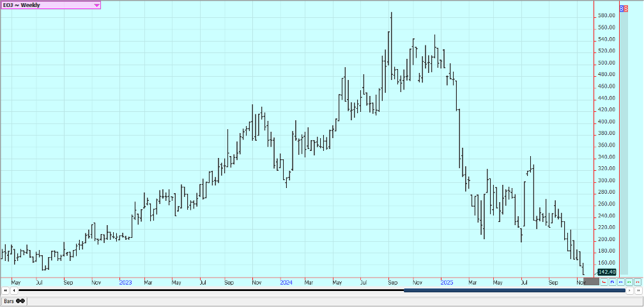Viewport: 644px width, 307px height.
Task: Open the EOJ Weekly symbol dropdown
Action: (x=45, y=4)
